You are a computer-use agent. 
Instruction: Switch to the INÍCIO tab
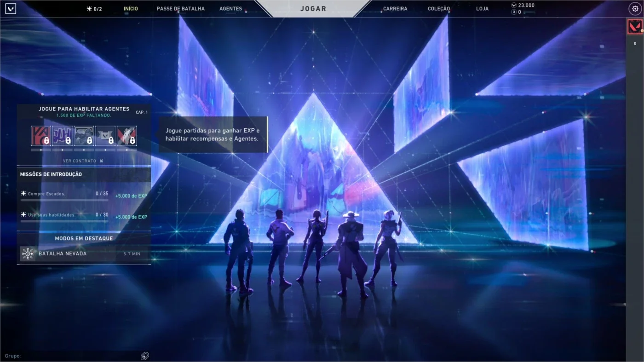click(131, 9)
